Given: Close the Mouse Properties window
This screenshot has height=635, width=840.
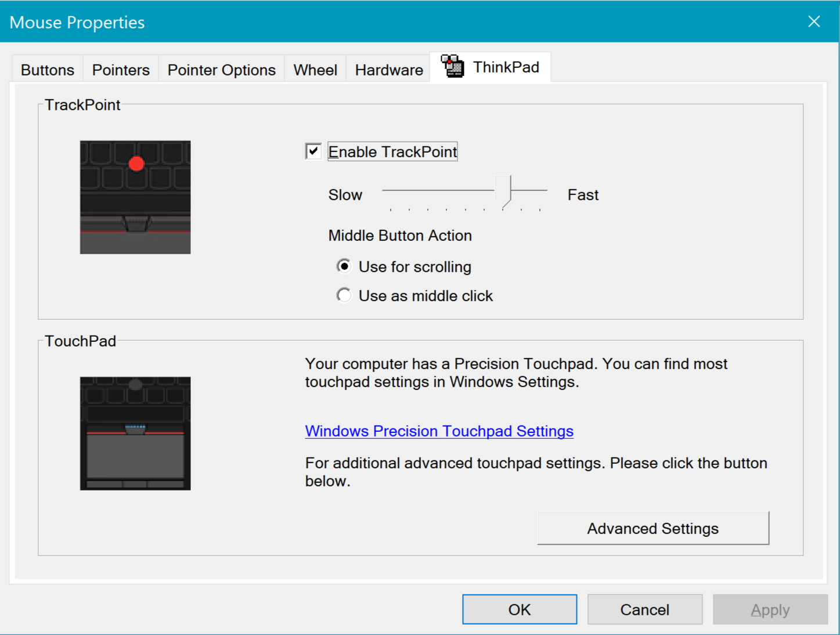Looking at the screenshot, I should coord(814,21).
